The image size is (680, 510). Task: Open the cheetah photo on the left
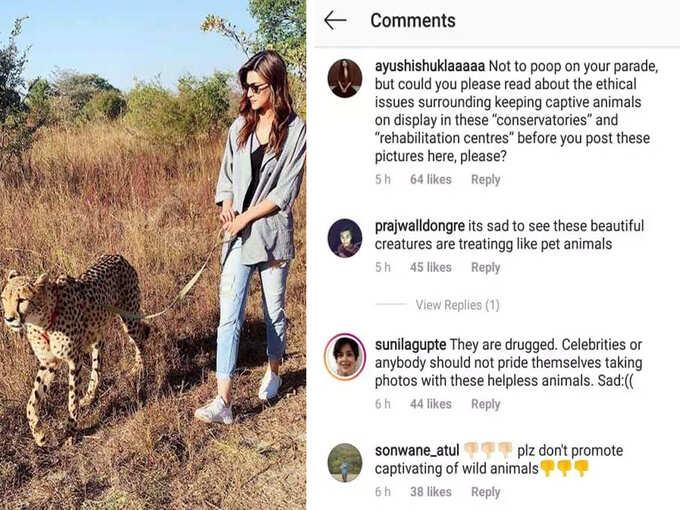click(153, 255)
